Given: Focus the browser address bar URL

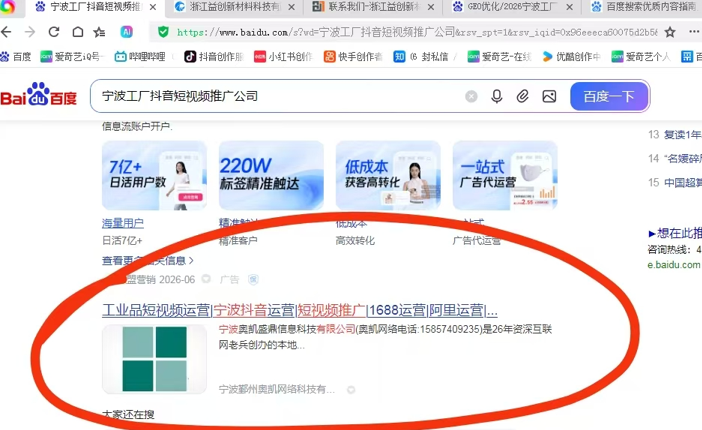Looking at the screenshot, I should 416,32.
